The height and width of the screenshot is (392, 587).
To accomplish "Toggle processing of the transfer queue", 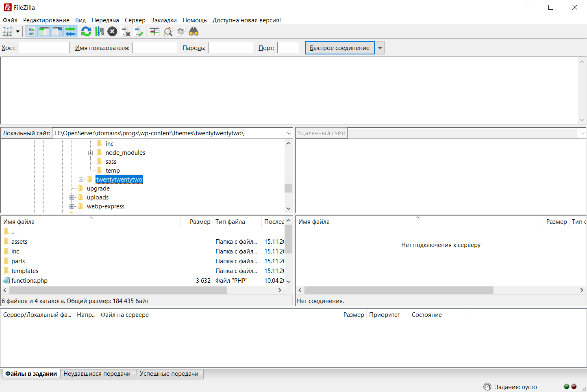I will 99,32.
